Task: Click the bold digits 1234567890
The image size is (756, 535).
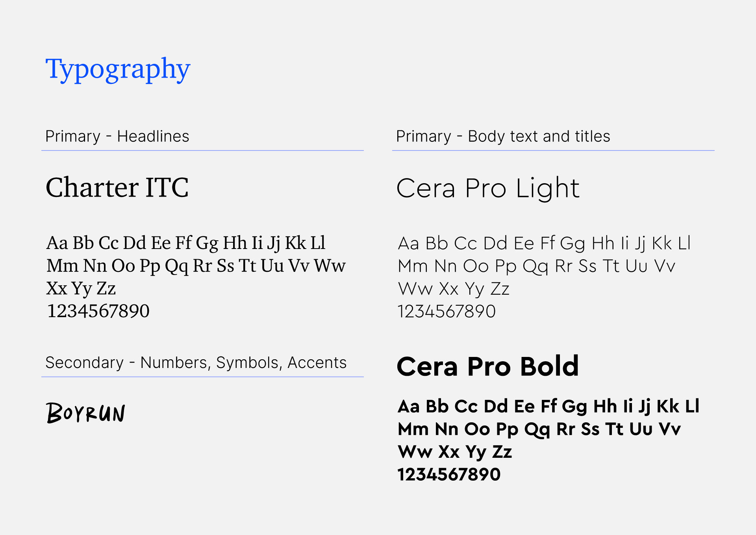Action: click(x=449, y=474)
